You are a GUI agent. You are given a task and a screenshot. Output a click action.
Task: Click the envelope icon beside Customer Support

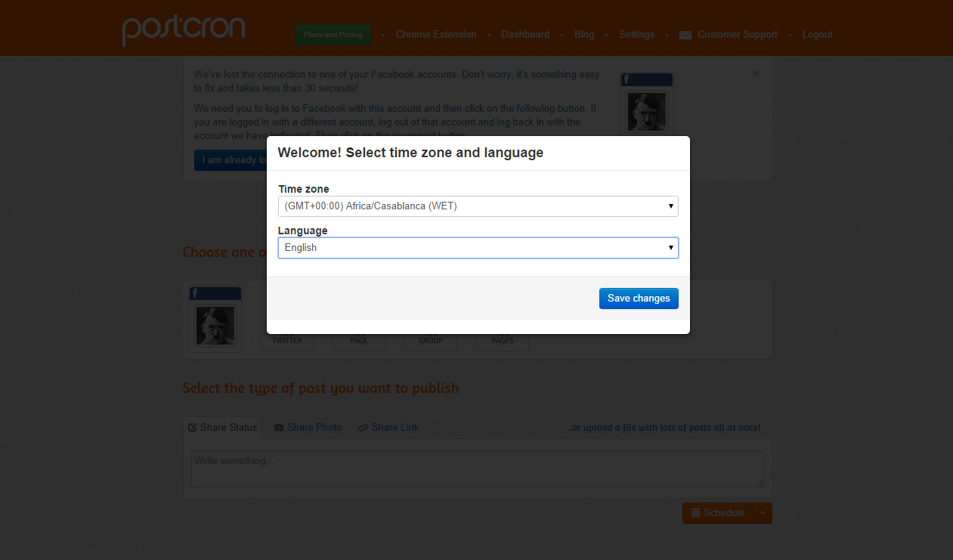[x=685, y=35]
